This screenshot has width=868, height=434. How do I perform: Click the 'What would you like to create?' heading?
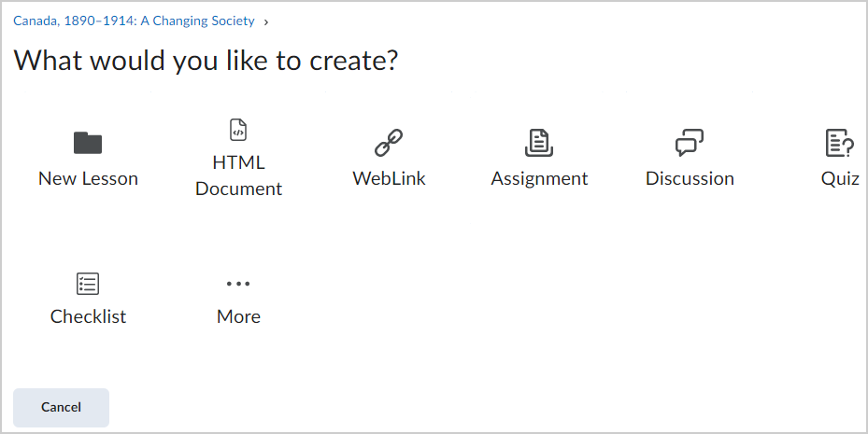pos(206,60)
